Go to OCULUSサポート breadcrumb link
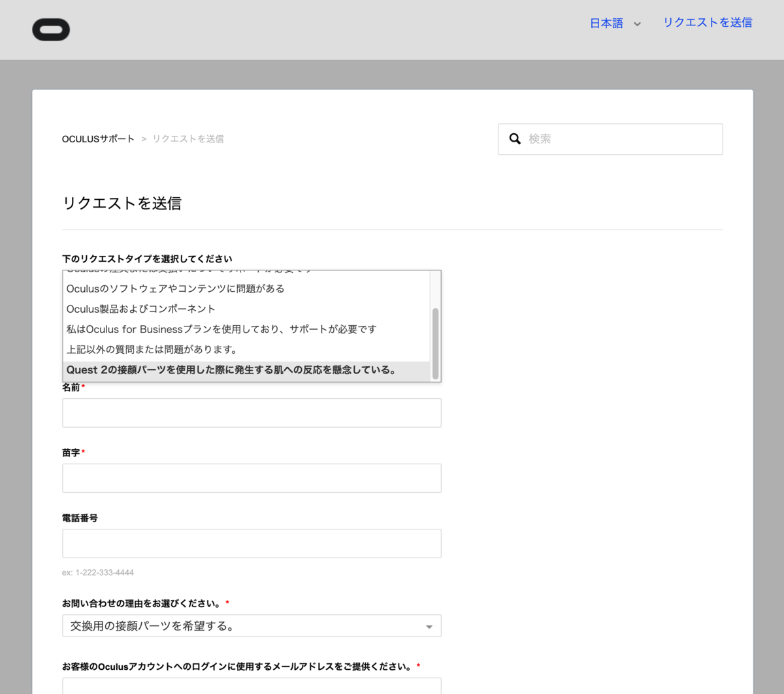Image resolution: width=784 pixels, height=694 pixels. [x=98, y=139]
